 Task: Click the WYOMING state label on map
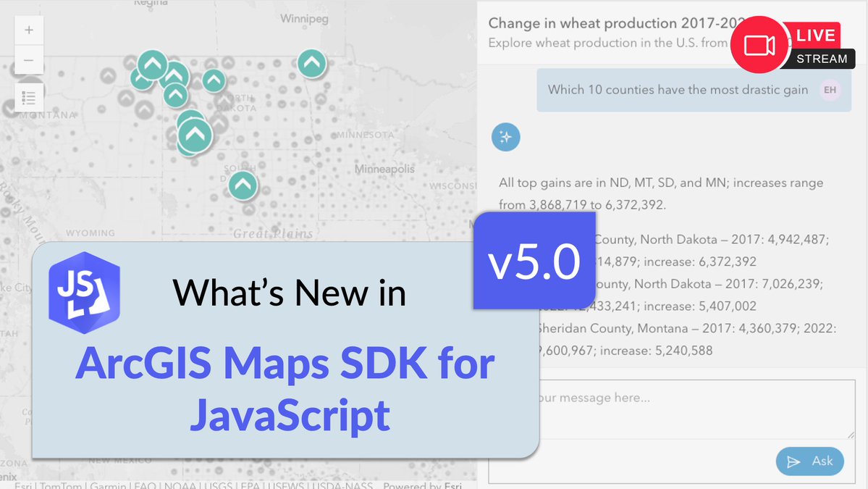coord(90,233)
